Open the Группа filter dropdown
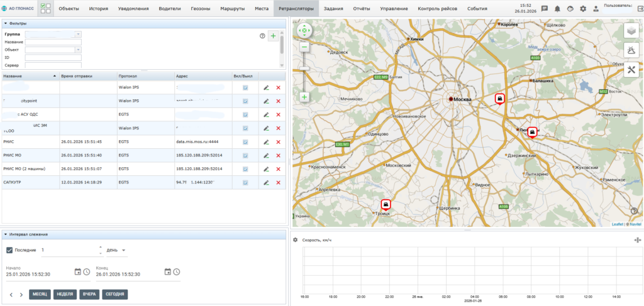Image resolution: width=644 pixels, height=306 pixels. pos(78,34)
